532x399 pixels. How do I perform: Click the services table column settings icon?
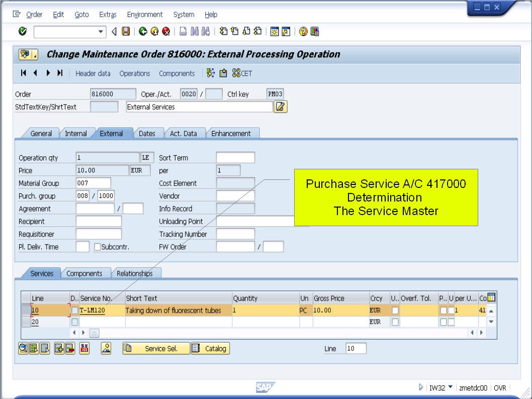[x=491, y=297]
